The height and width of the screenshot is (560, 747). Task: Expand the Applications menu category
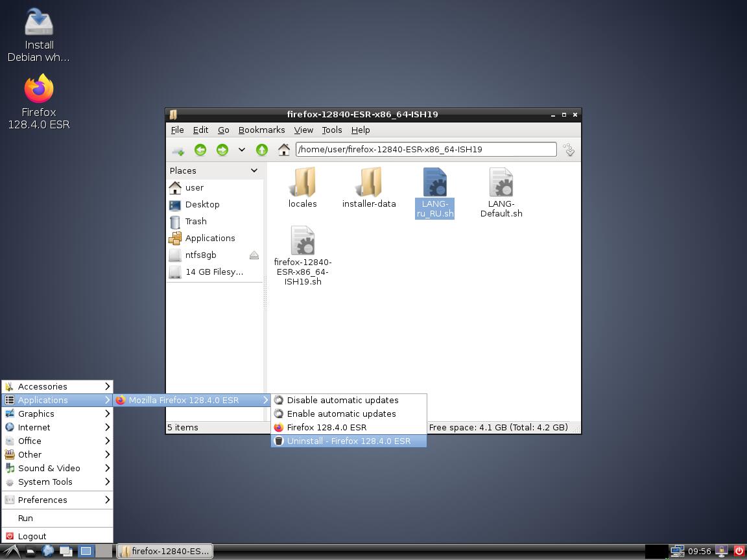(x=57, y=401)
